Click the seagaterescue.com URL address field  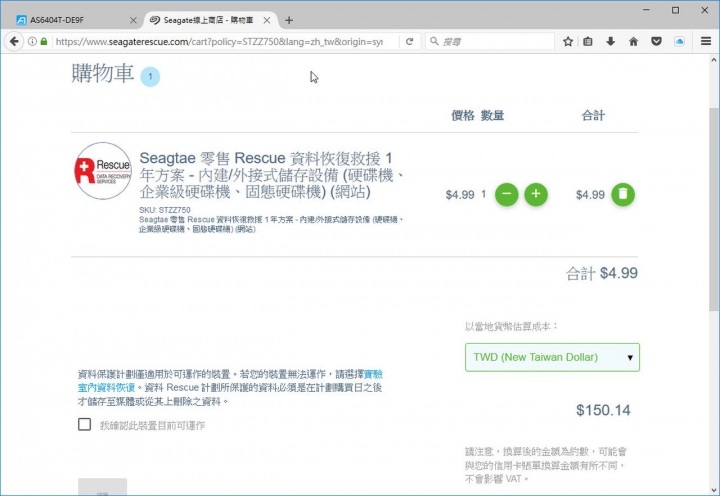point(219,41)
